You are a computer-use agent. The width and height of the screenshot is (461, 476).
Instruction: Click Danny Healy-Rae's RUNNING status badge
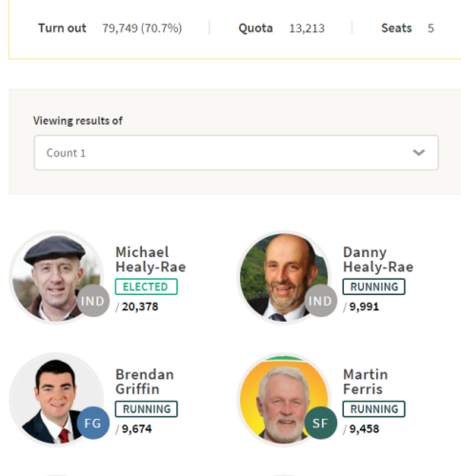(374, 287)
